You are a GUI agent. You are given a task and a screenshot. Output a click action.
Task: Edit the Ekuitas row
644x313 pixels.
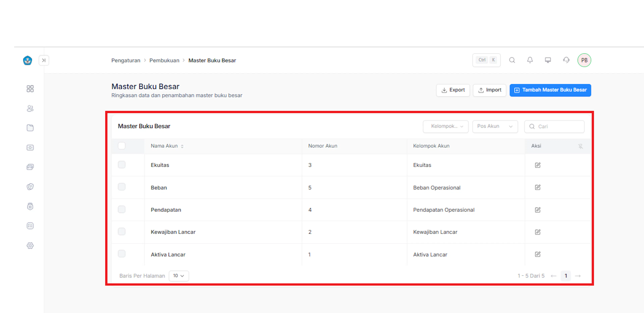click(x=538, y=165)
